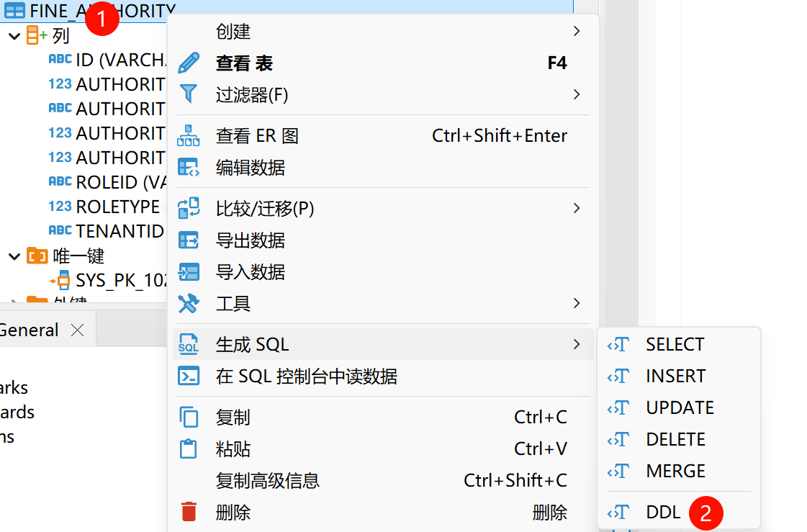The width and height of the screenshot is (807, 532).
Task: Click the red trash icon for 删除
Action: click(189, 512)
